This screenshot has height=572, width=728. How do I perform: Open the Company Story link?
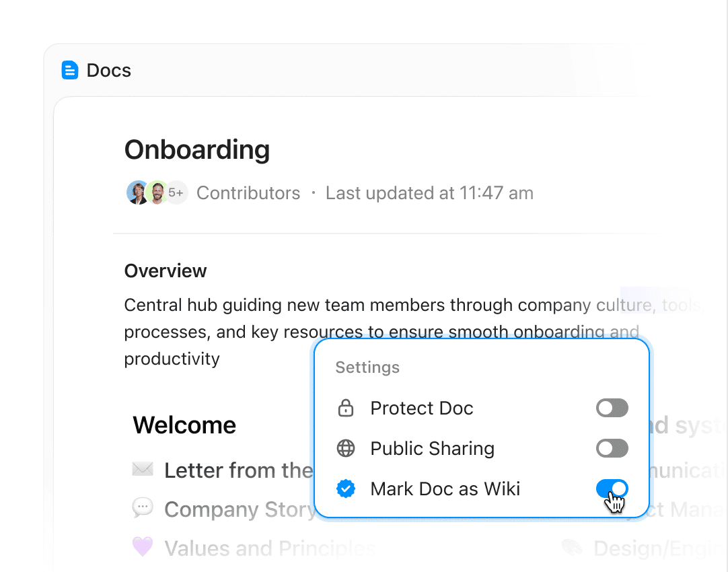click(240, 509)
